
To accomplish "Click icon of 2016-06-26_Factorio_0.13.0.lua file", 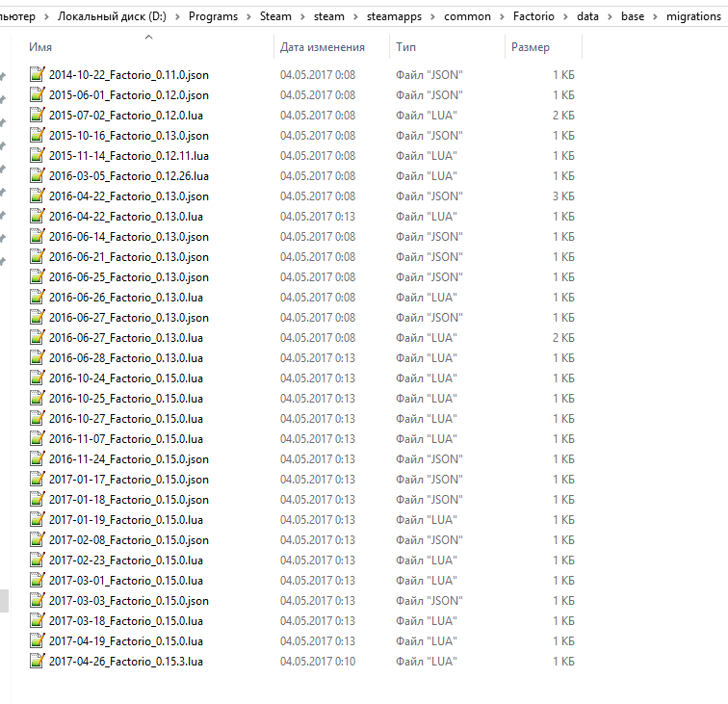I will coord(38,297).
